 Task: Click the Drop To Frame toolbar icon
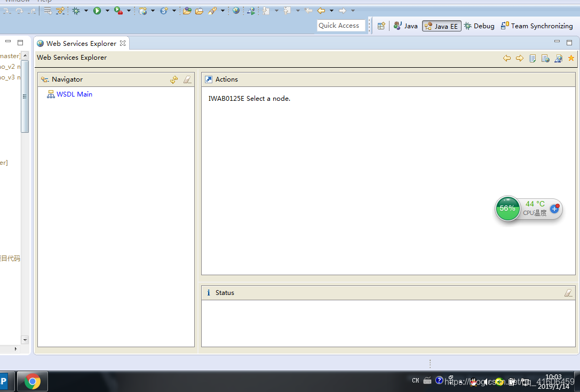pyautogui.click(x=47, y=11)
